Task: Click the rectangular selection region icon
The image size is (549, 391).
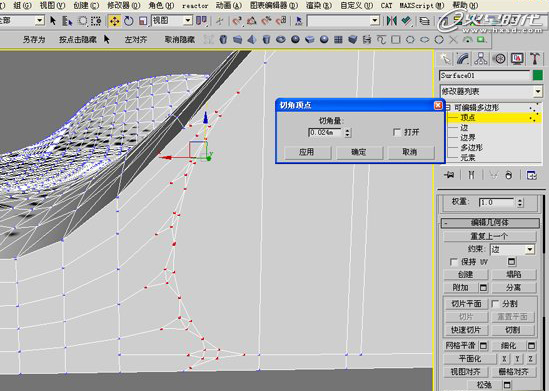Action: point(82,21)
